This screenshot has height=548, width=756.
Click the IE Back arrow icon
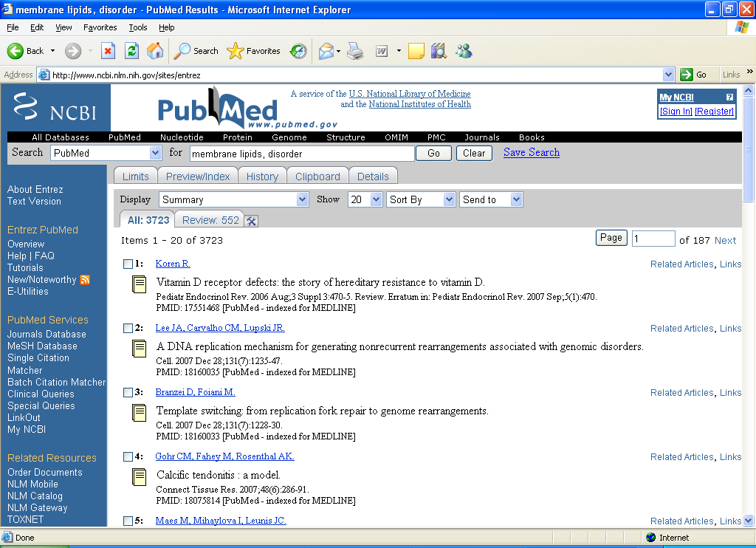click(16, 51)
